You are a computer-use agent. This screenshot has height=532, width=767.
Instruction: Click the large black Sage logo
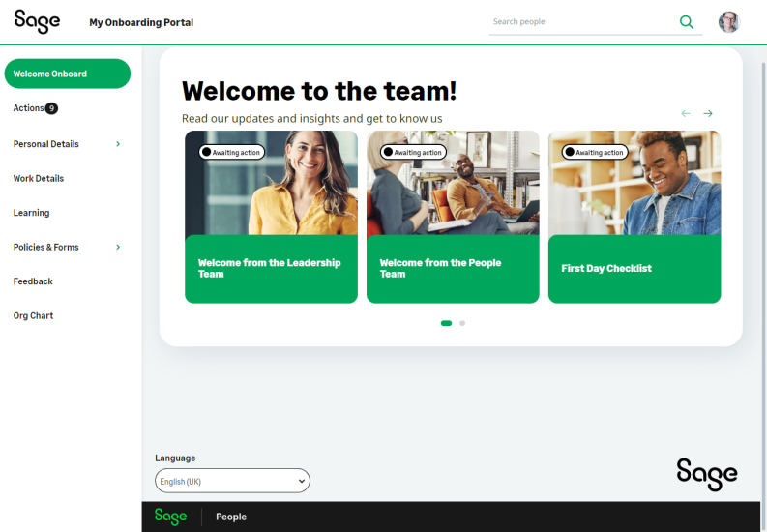tap(706, 473)
